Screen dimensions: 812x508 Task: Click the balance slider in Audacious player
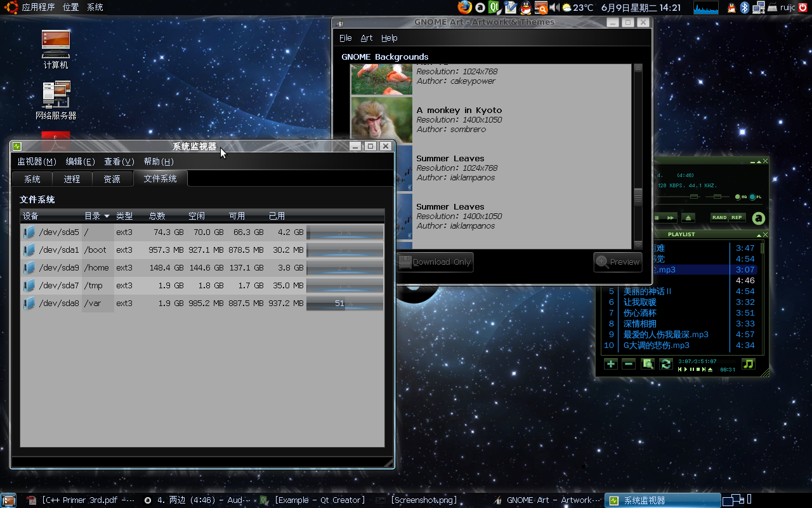point(717,197)
